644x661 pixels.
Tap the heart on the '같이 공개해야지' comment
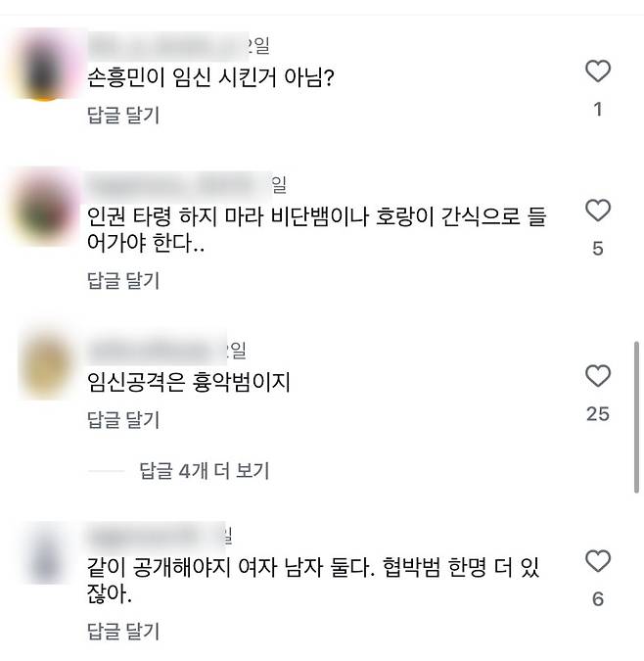pos(598,561)
